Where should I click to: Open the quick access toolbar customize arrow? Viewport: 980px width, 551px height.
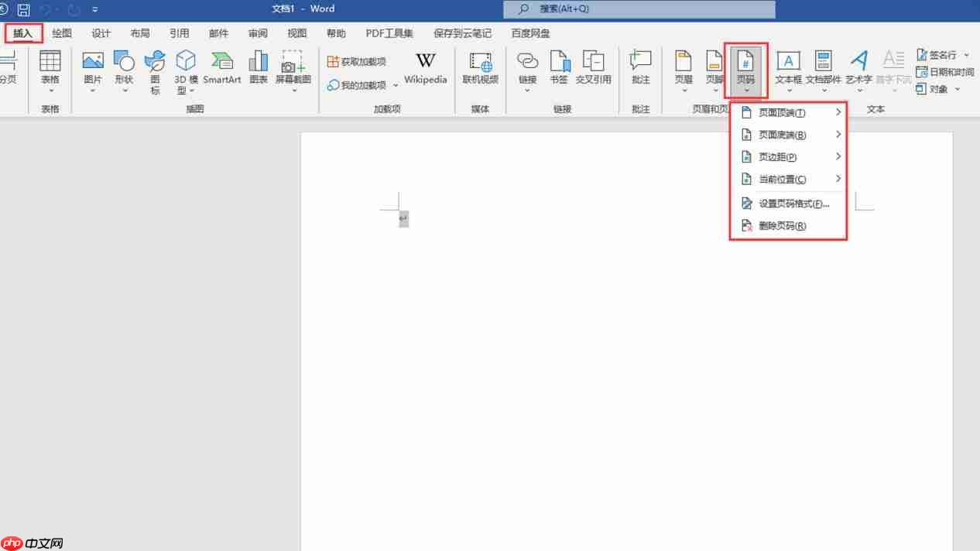point(95,9)
